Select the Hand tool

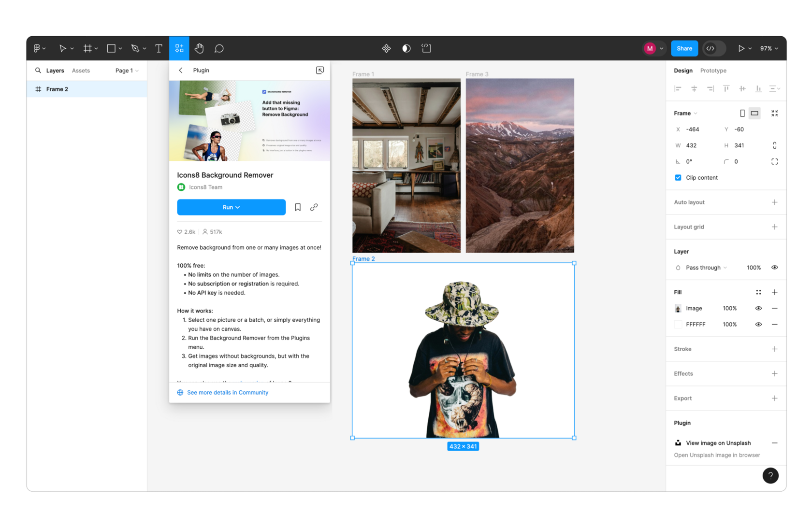199,48
